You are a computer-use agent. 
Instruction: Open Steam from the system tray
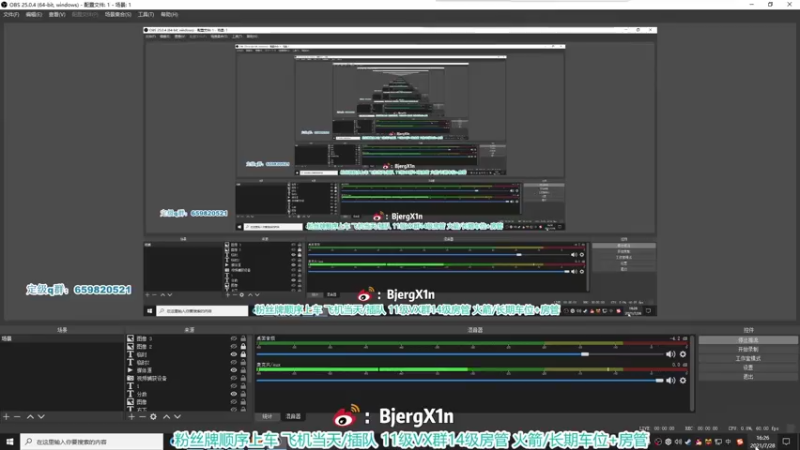688,442
